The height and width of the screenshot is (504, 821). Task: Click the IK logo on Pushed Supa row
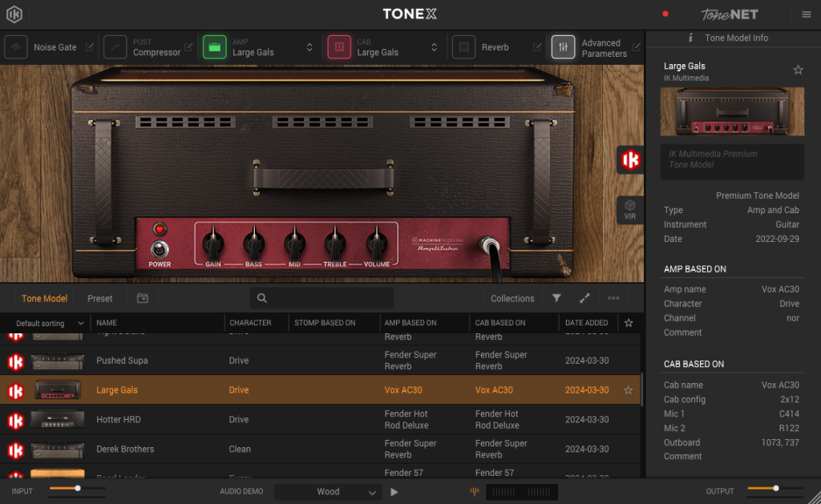[x=16, y=361]
